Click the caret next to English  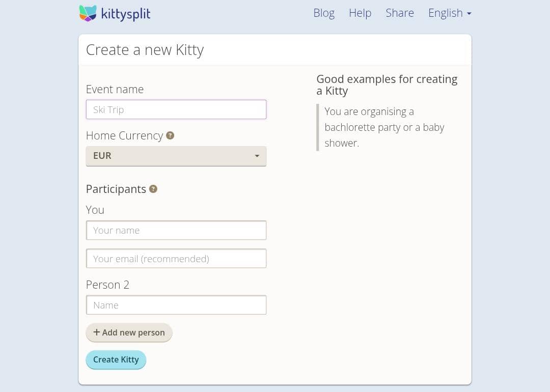click(469, 13)
